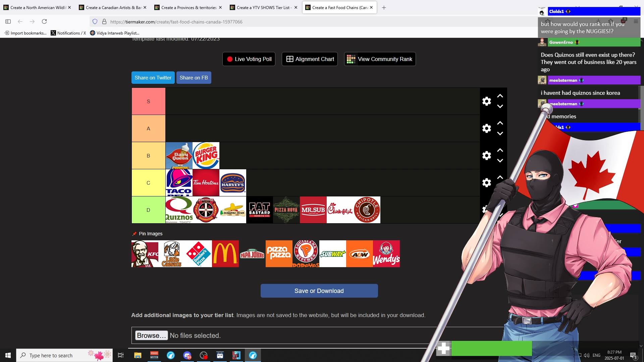Select the Quiznos logo in D tier
644x362 pixels.
tap(179, 210)
